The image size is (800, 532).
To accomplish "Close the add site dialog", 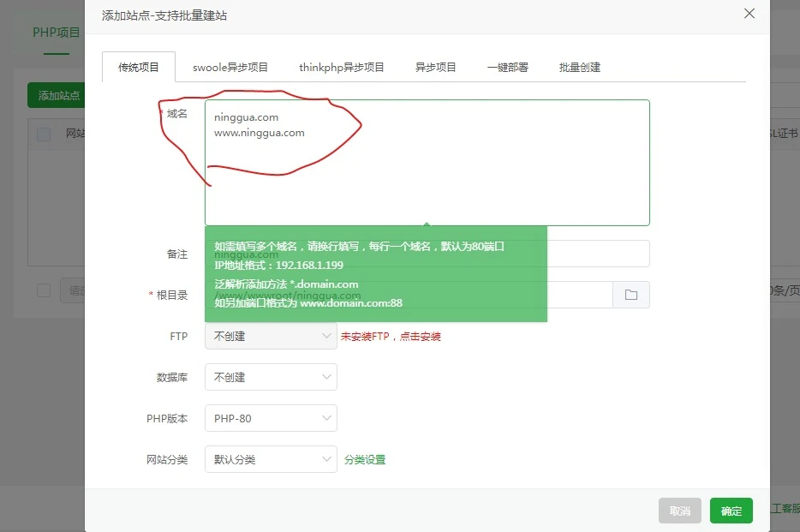I will point(749,14).
